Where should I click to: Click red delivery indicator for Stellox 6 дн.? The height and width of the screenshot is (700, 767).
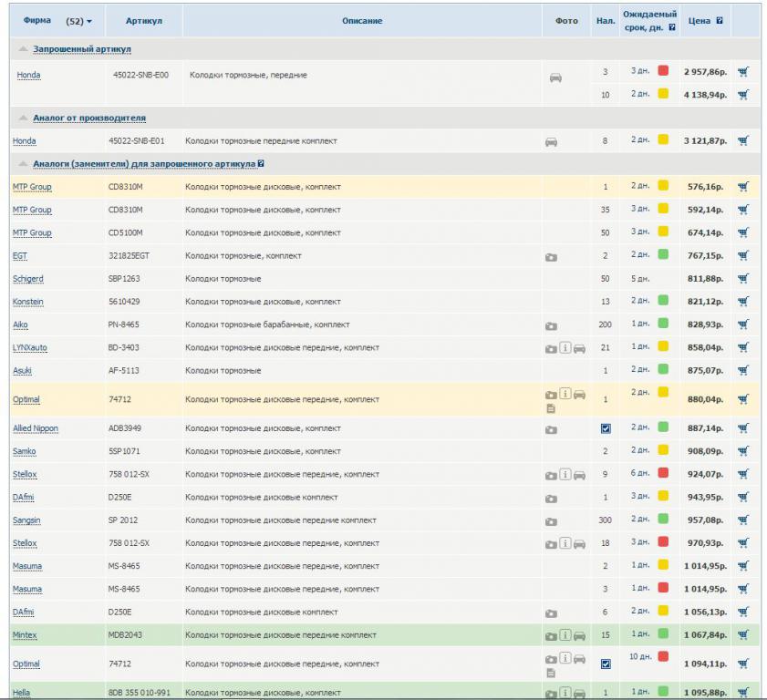[663, 474]
